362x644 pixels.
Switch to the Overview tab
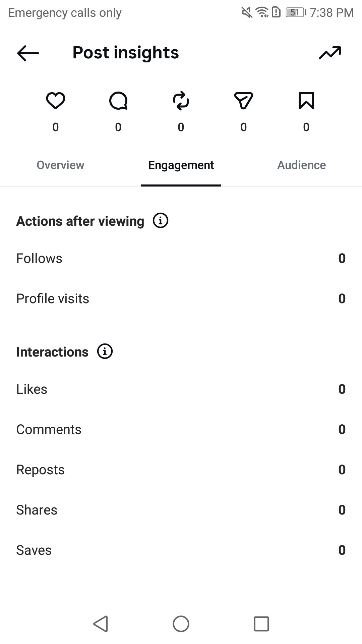point(60,165)
